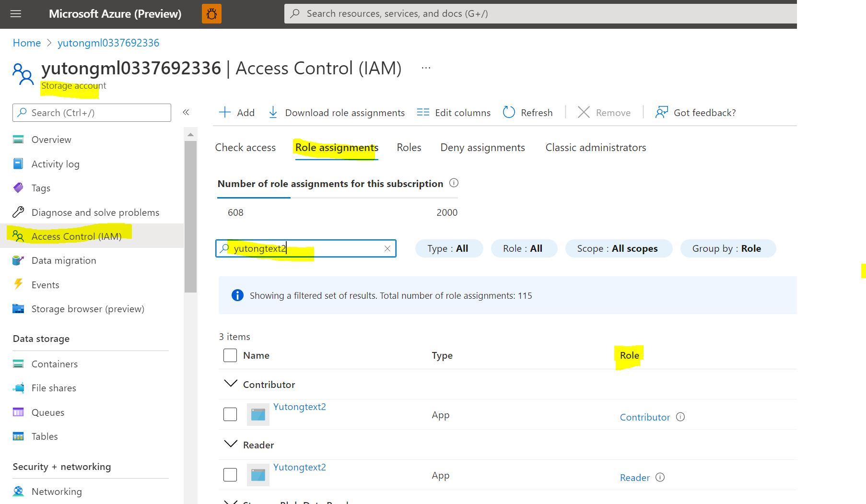Open the Classic administrators tab

(596, 147)
